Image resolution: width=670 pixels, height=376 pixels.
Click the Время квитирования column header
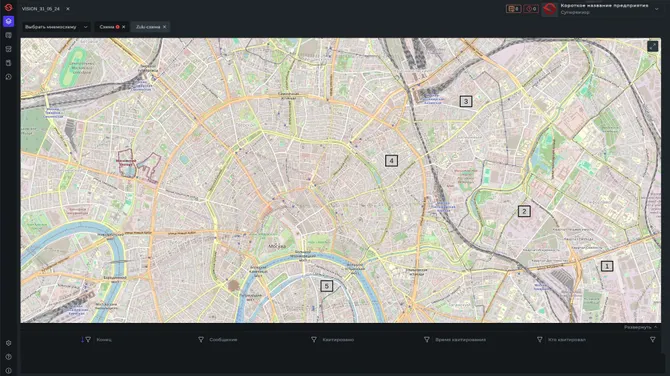coord(460,340)
